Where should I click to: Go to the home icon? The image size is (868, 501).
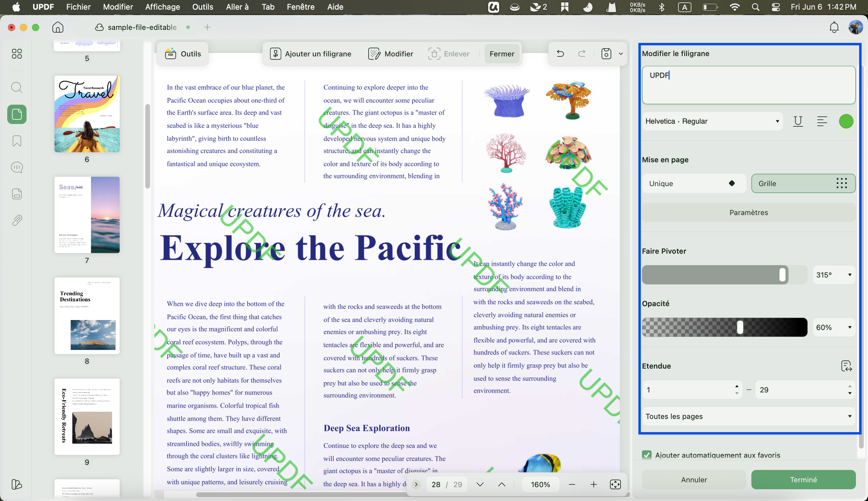tap(58, 27)
